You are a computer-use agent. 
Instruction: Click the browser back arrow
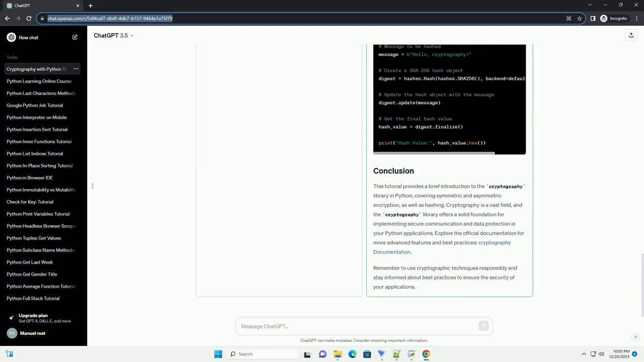(7, 19)
